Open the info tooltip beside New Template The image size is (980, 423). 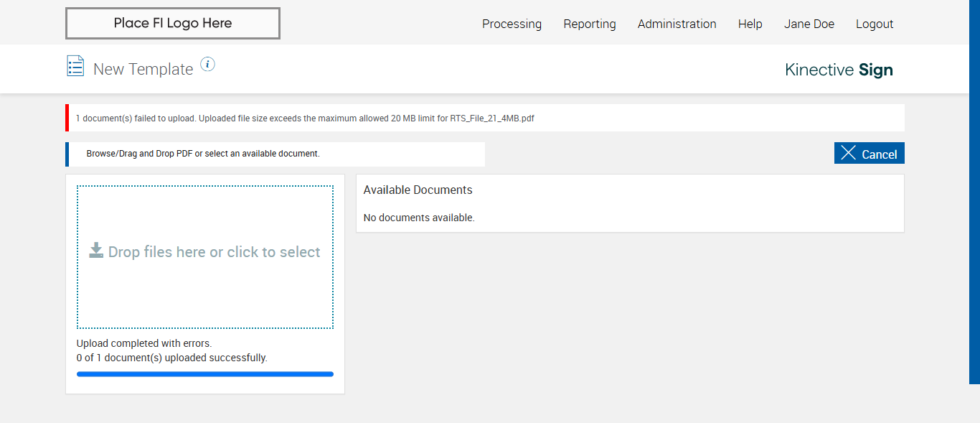(207, 65)
